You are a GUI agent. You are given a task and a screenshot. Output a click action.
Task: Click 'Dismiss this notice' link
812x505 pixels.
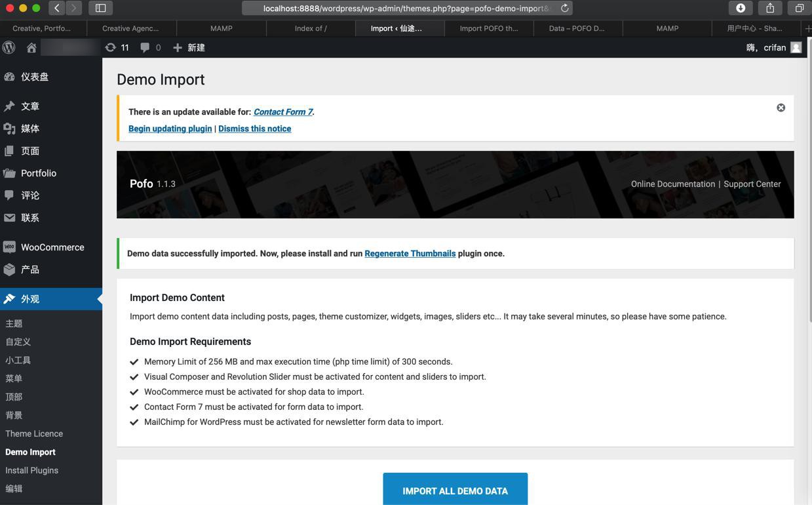[x=255, y=129]
